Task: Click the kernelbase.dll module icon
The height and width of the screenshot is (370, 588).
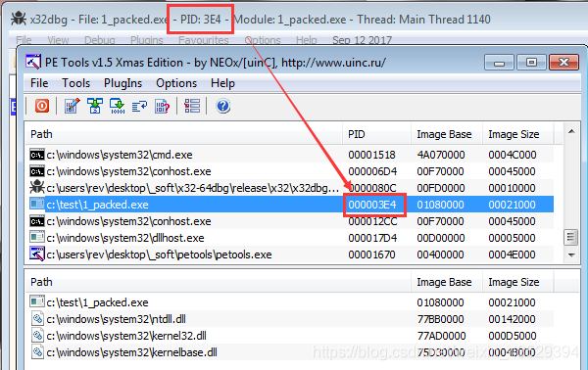Action: coord(37,352)
